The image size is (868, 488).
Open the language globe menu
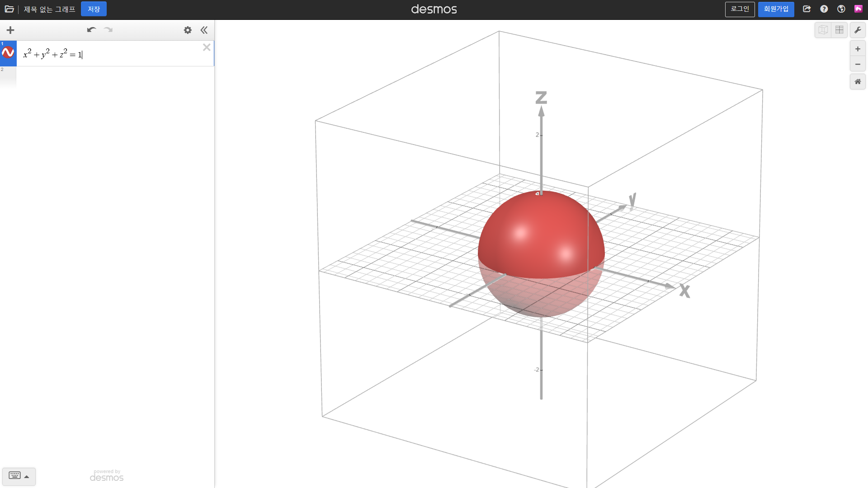tap(841, 9)
